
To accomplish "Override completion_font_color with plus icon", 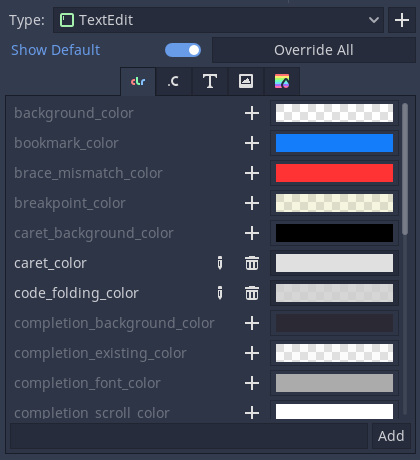I will [x=252, y=383].
